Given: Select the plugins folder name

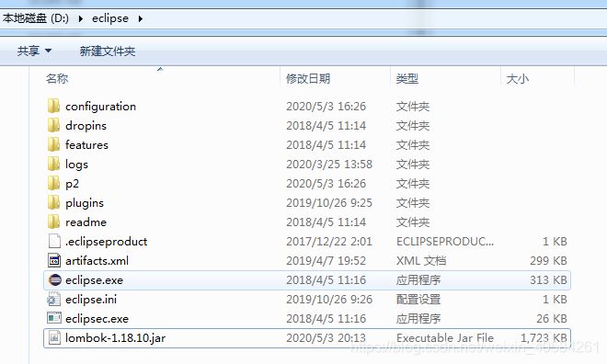Looking at the screenshot, I should [x=85, y=203].
